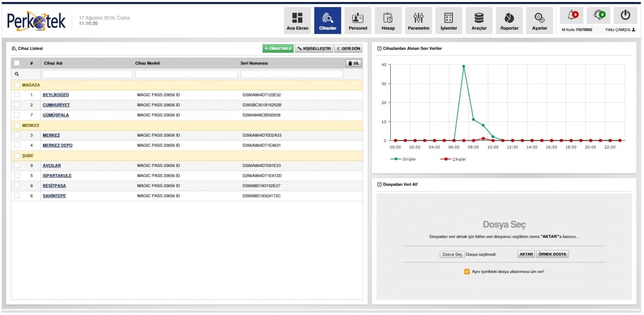Toggle the select-all checkbox in table header
This screenshot has width=644, height=315.
(x=17, y=63)
